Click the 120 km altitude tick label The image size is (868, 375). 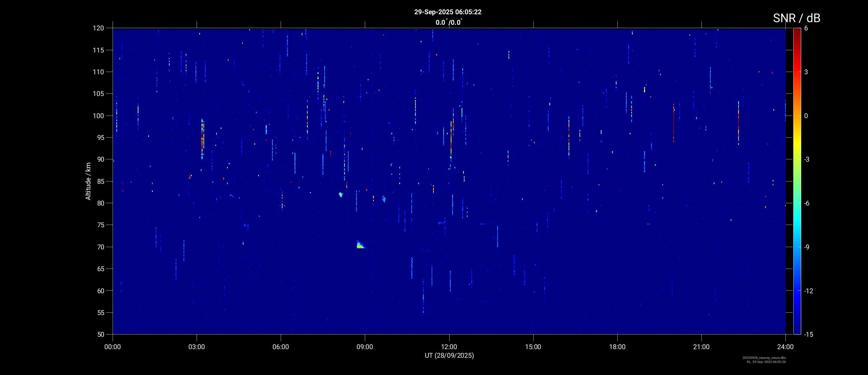click(x=98, y=28)
